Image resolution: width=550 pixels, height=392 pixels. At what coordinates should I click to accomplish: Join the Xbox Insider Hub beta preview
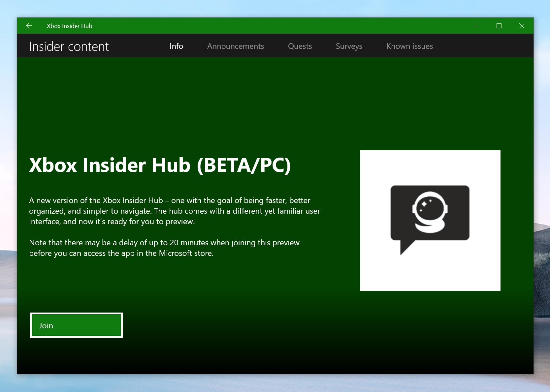[x=76, y=325]
